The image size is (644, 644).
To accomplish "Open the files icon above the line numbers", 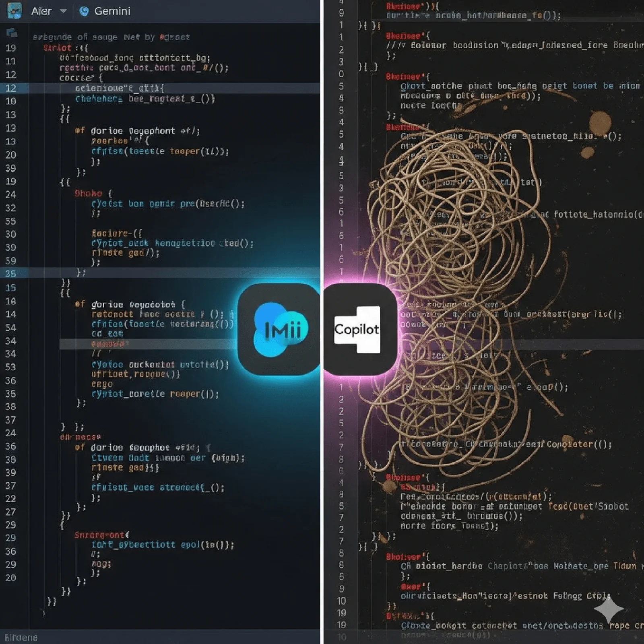I will pos(12,33).
